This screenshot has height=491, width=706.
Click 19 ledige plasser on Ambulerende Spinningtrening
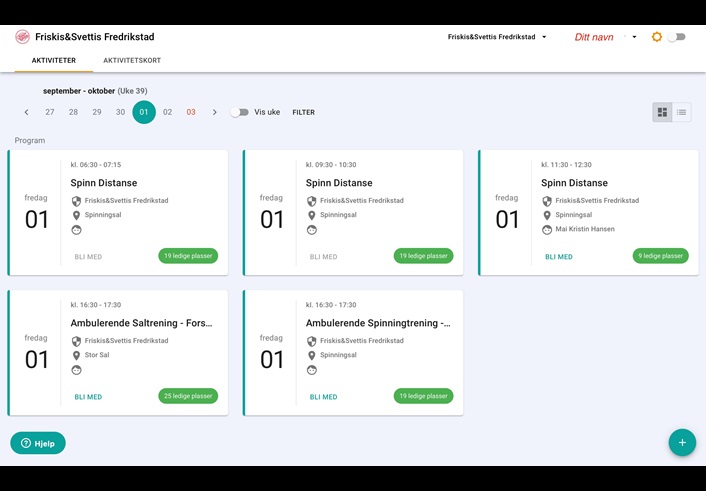click(423, 396)
